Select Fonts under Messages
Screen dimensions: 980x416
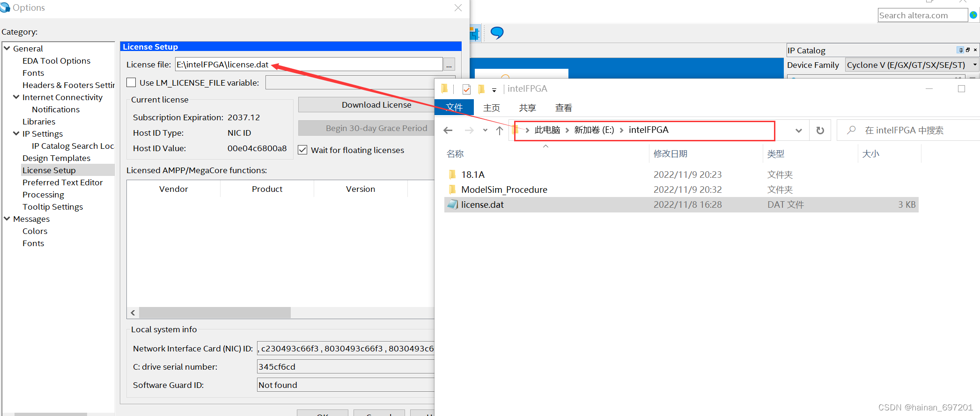(33, 243)
